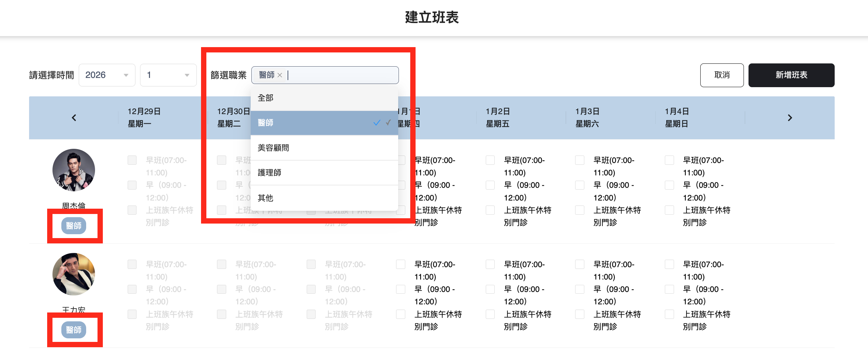Select 全部 from the occupation list

[x=324, y=98]
